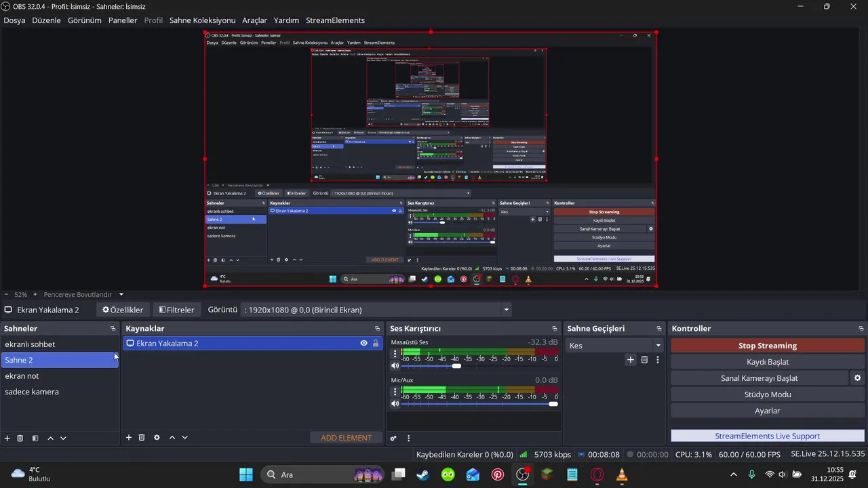Mute Mic/Aux speaker icon

[x=395, y=404]
